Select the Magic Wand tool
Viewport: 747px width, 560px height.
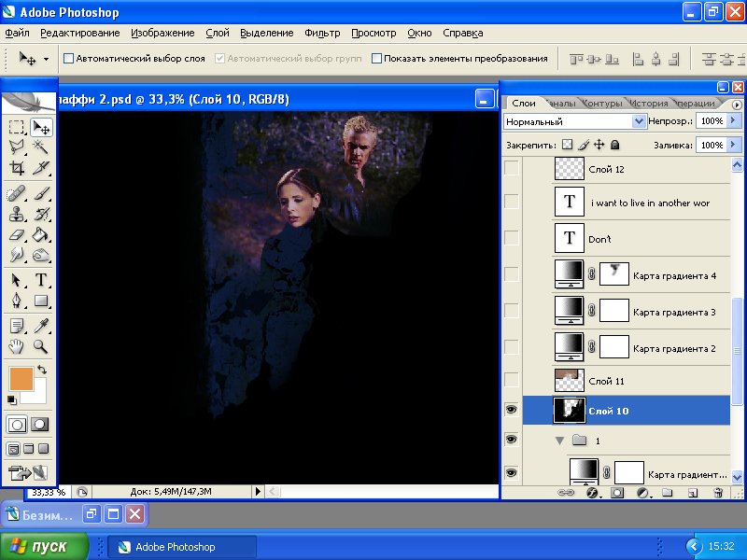click(41, 147)
